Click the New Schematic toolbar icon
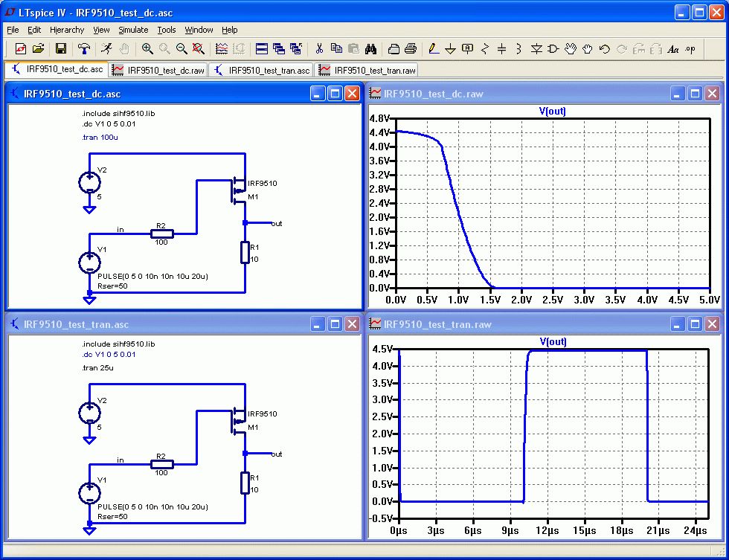729x560 pixels. tap(21, 49)
